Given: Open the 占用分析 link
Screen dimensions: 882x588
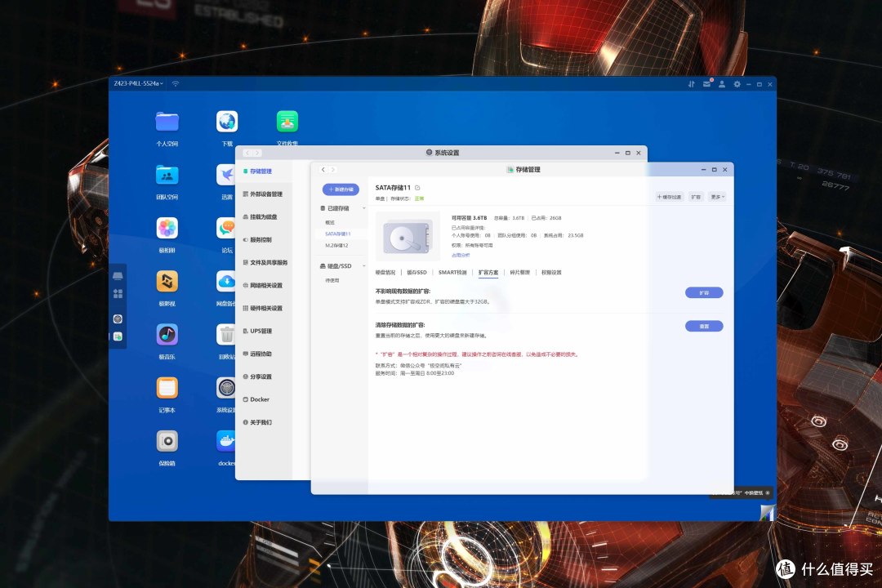Looking at the screenshot, I should 461,255.
